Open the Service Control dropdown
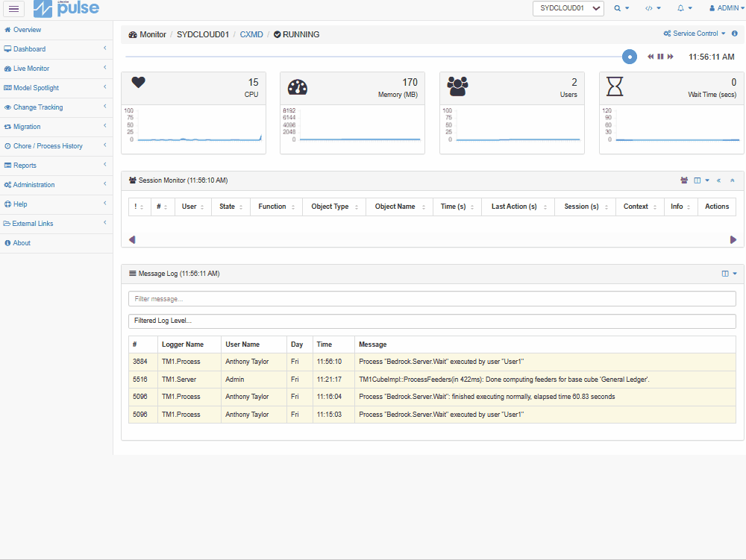 pyautogui.click(x=694, y=34)
